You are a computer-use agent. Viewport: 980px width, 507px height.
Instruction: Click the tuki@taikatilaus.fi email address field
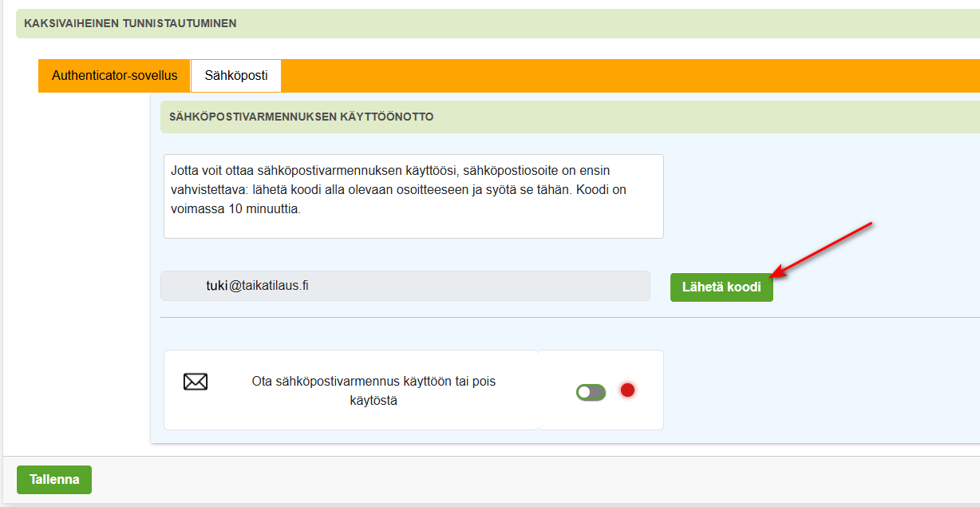pos(405,286)
